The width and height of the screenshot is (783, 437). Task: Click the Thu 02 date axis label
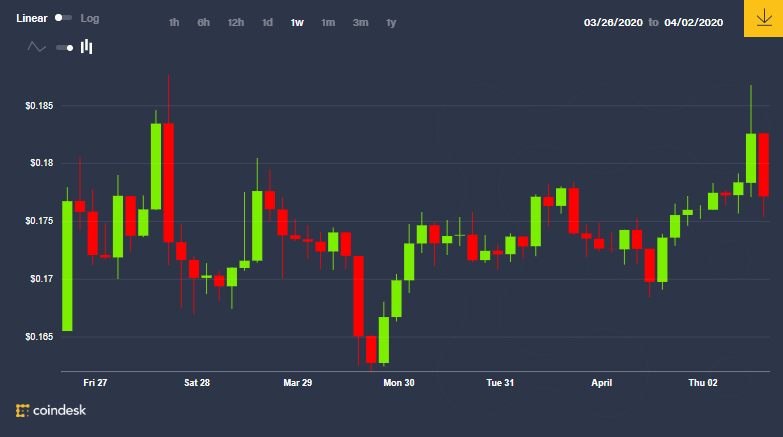pos(703,383)
